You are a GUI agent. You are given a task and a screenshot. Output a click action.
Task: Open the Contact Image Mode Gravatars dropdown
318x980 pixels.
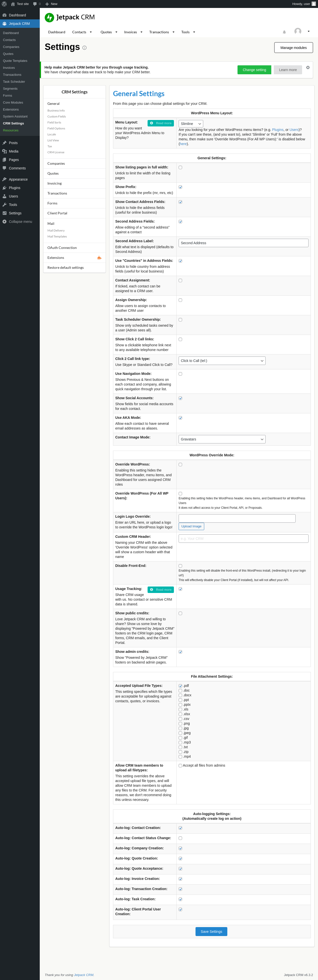click(x=222, y=439)
